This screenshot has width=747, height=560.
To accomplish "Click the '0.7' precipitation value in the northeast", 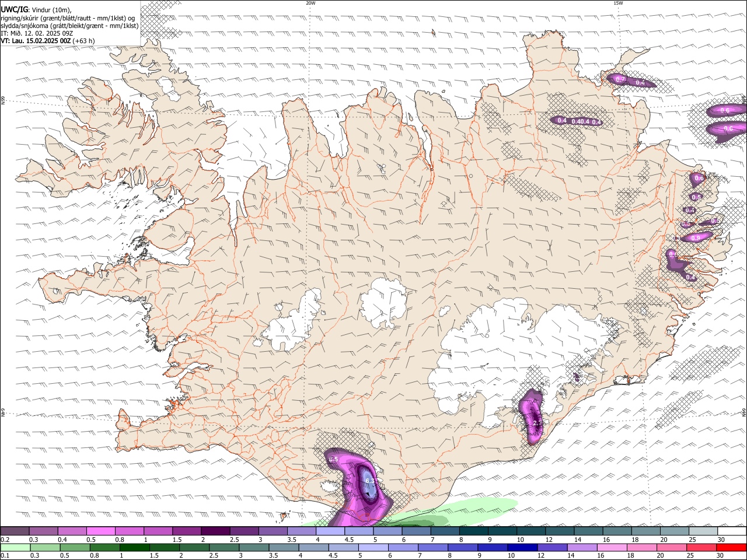I will pyautogui.click(x=620, y=79).
